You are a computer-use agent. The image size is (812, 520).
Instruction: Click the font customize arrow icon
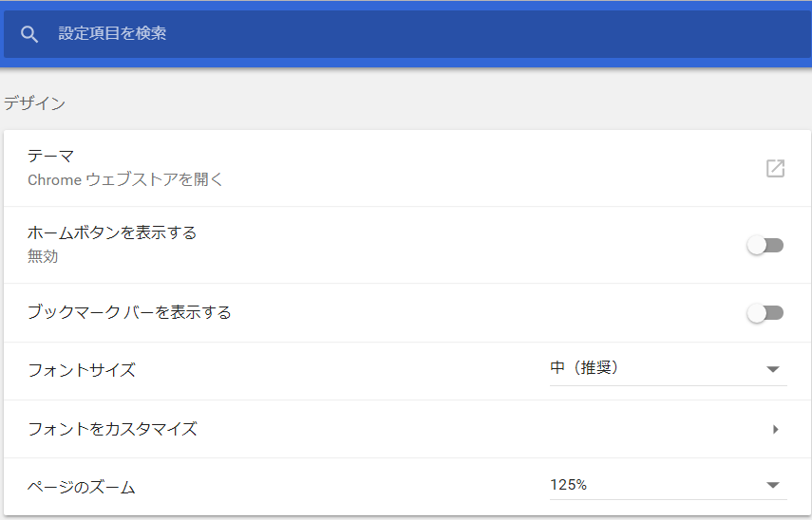(x=775, y=429)
